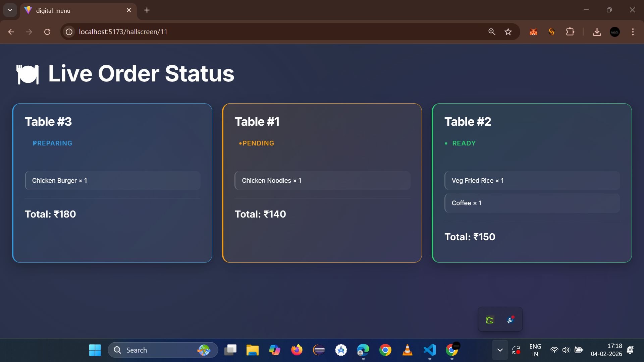Open File Explorer from taskbar
Screen dimensions: 644x362
coord(253,350)
